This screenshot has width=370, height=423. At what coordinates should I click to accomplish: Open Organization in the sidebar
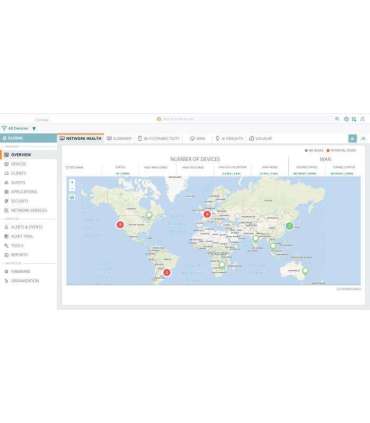click(x=25, y=281)
